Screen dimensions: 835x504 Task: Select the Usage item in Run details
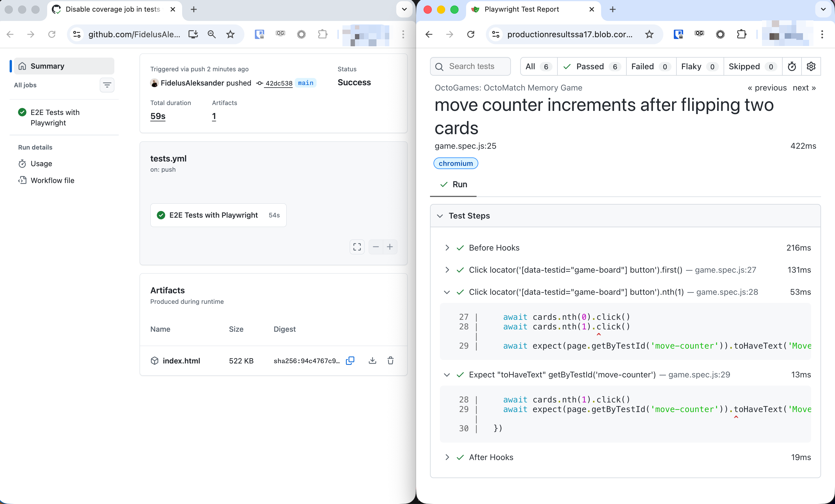tap(41, 163)
